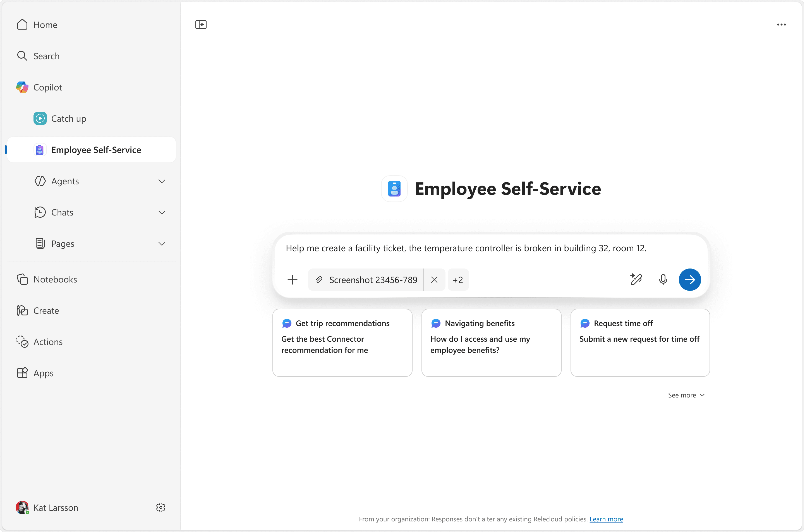This screenshot has height=532, width=805.
Task: Click into the facility ticket message text field
Action: pos(466,248)
